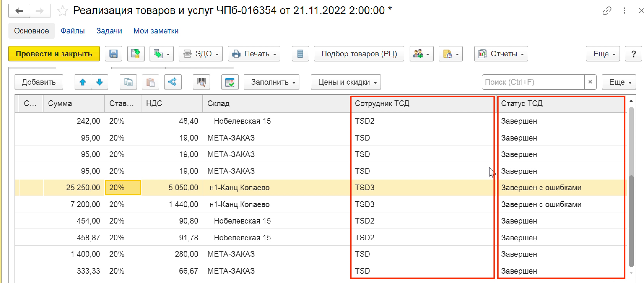Save document with floppy disk icon
The image size is (644, 283).
[x=113, y=54]
